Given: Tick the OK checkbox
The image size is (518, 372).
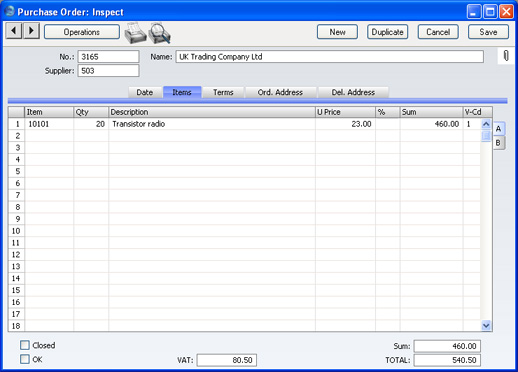Looking at the screenshot, I should [25, 359].
